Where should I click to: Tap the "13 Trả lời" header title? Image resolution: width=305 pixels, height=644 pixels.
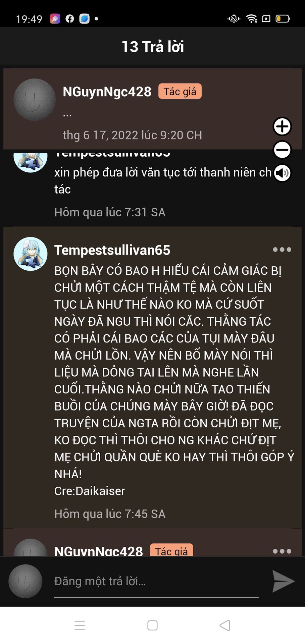[153, 47]
